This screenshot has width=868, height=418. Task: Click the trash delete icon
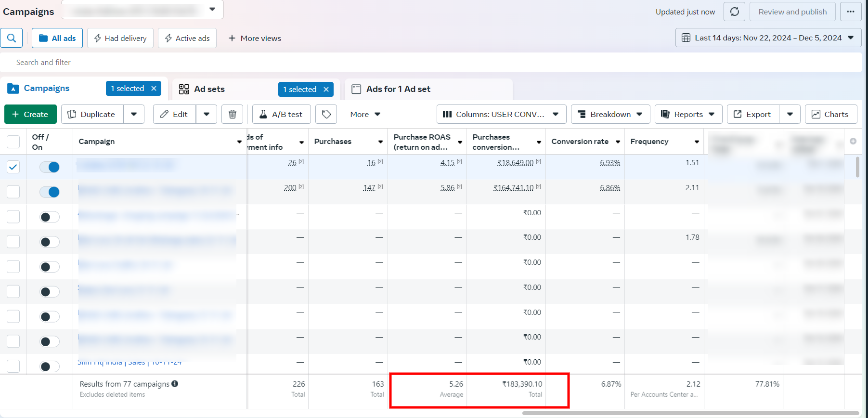(x=232, y=114)
